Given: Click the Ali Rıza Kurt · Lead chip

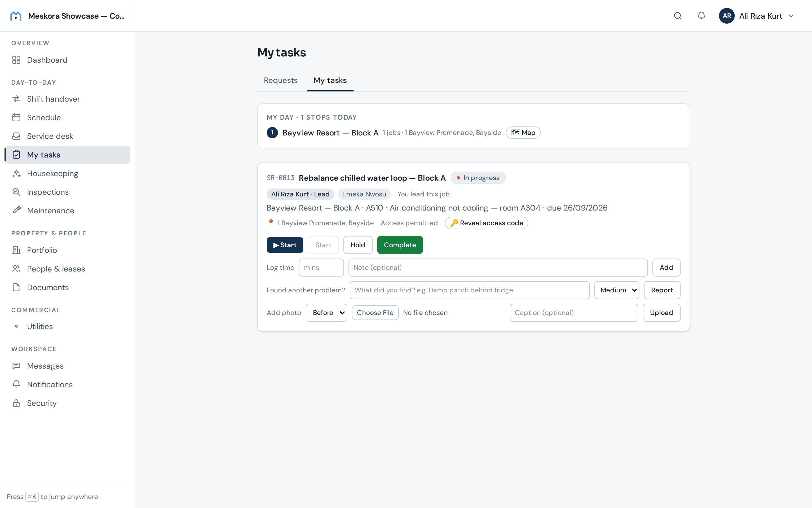Looking at the screenshot, I should pyautogui.click(x=300, y=194).
